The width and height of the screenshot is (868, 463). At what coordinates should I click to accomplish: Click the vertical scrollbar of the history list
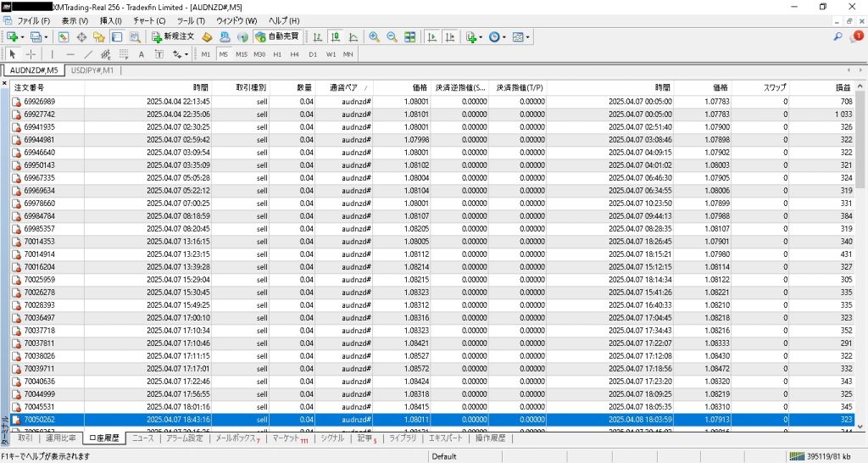[860, 254]
